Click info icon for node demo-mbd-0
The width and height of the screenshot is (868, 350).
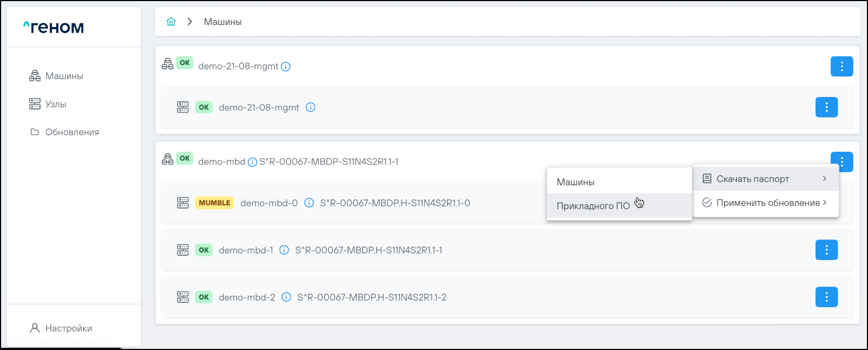[x=309, y=203]
